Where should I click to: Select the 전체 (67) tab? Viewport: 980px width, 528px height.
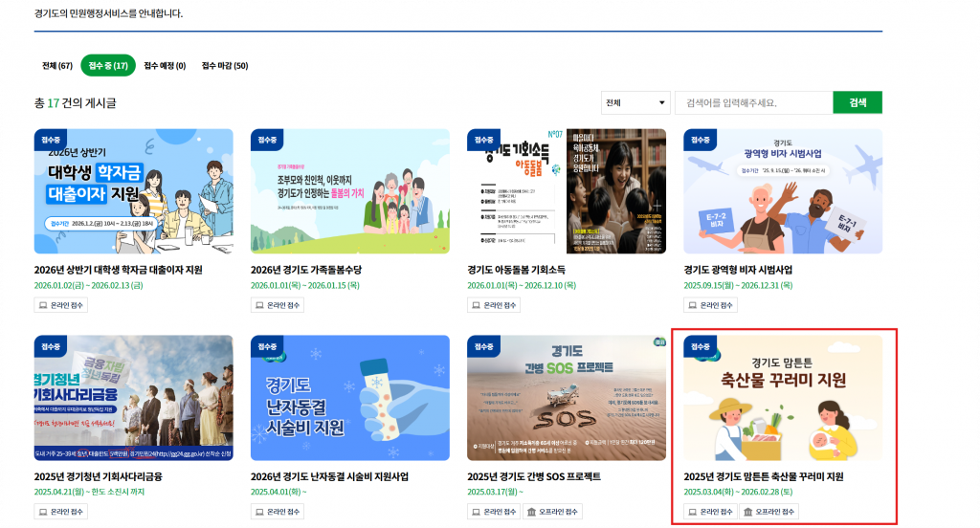[x=56, y=66]
